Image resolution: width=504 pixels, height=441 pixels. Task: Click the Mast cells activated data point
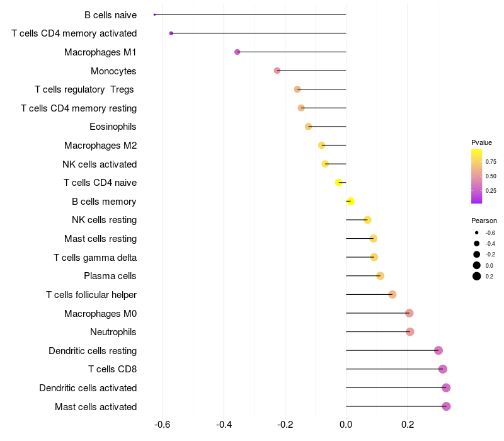point(446,406)
